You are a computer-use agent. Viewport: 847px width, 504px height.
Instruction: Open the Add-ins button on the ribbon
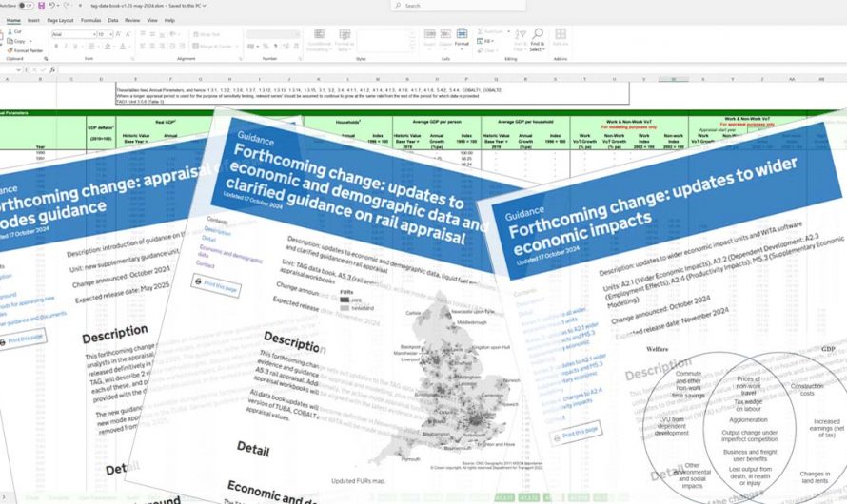pos(561,38)
